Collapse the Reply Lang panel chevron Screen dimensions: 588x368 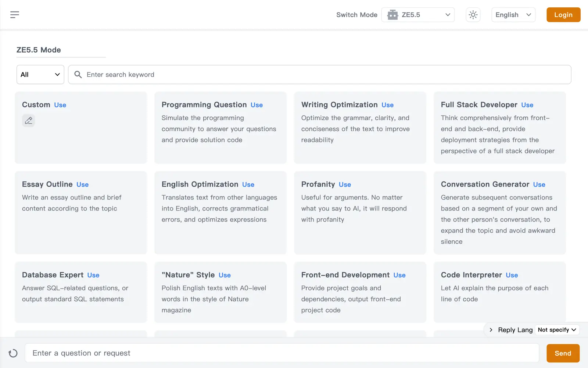point(491,330)
